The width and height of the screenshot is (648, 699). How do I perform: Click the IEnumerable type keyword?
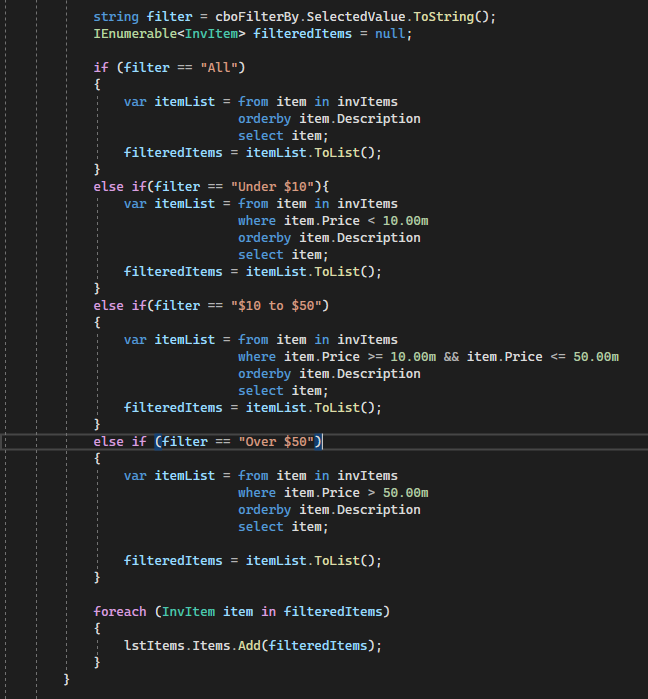click(135, 34)
